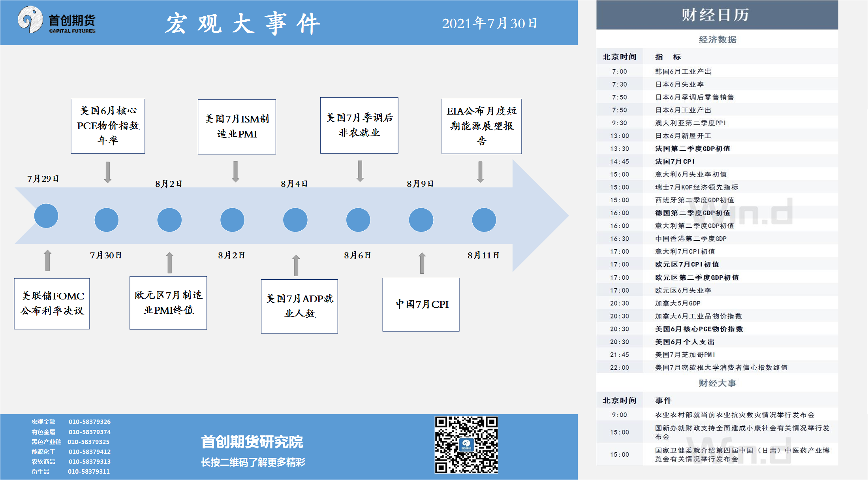
Task: Click the 财经大事 section heading
Action: point(717,383)
